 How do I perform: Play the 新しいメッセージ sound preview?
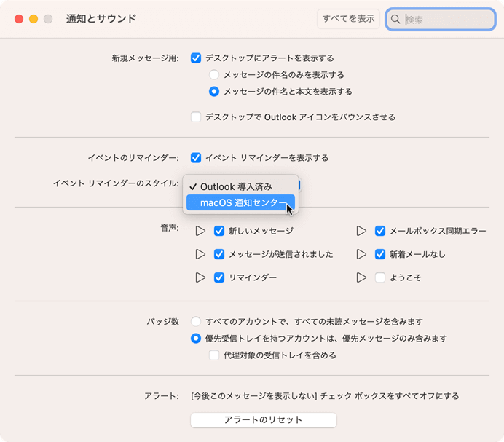[x=201, y=231]
